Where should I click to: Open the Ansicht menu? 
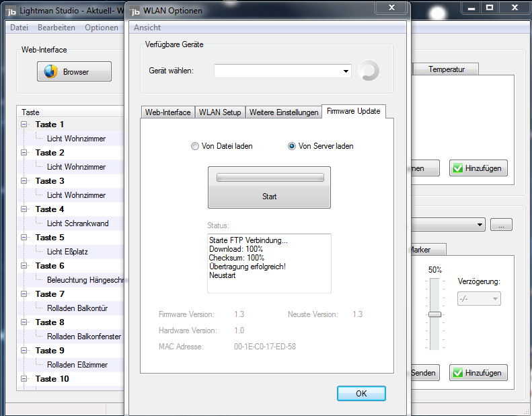click(147, 28)
